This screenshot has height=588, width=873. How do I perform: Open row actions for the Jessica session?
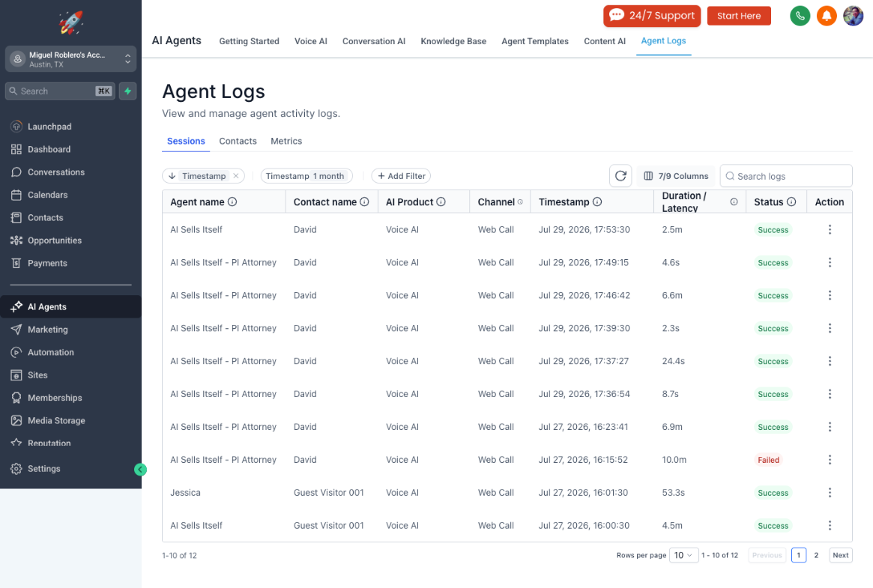coord(830,492)
